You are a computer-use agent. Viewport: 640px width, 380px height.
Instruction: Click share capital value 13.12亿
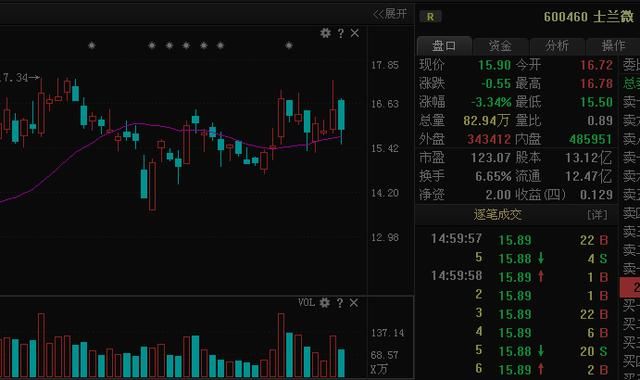click(589, 158)
